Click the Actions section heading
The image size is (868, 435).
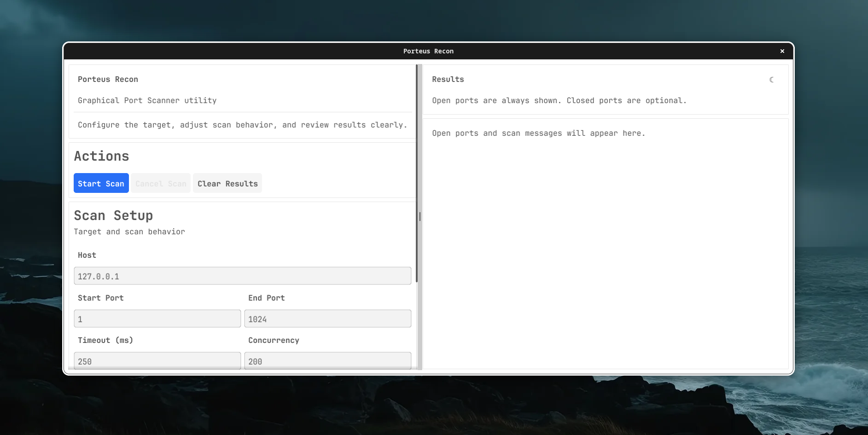pos(101,156)
